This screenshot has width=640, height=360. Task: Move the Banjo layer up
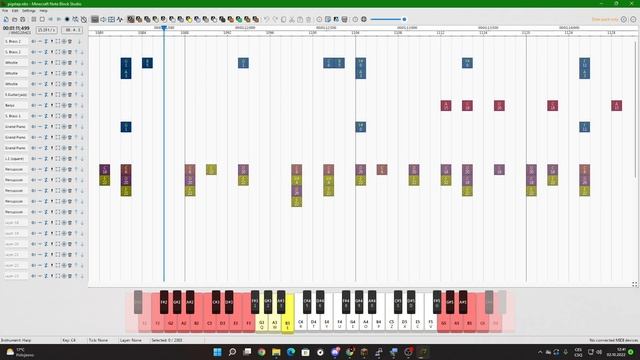(x=76, y=105)
